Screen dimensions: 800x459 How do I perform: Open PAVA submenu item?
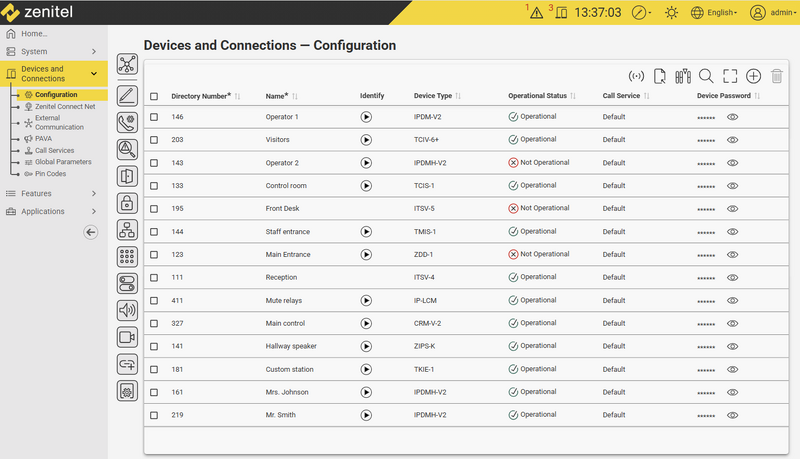[43, 139]
